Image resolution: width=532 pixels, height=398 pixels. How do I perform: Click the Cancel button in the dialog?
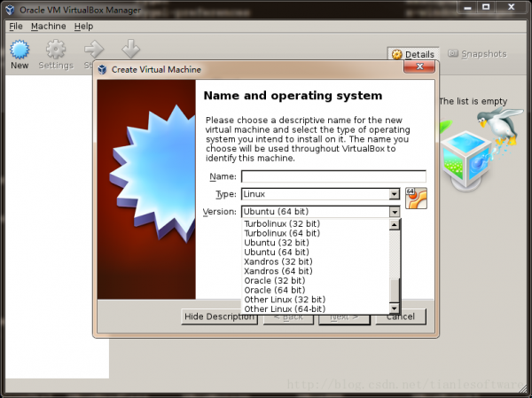401,316
